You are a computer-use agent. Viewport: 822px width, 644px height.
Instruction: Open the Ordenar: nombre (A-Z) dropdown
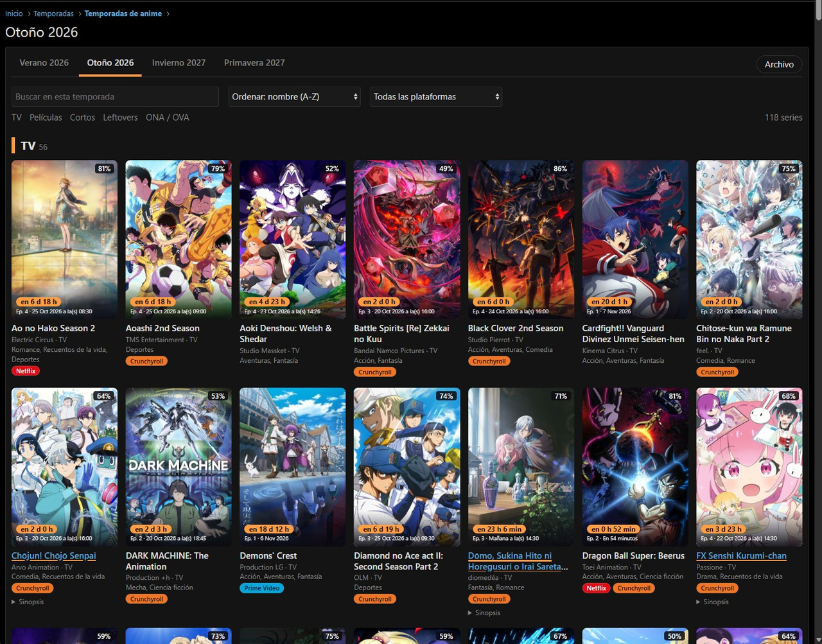pos(294,96)
